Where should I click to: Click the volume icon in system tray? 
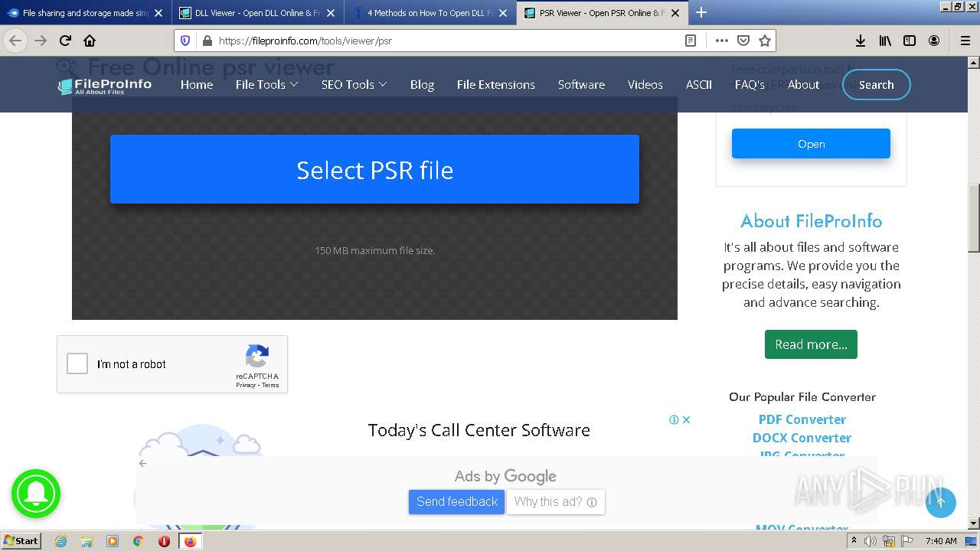(871, 541)
